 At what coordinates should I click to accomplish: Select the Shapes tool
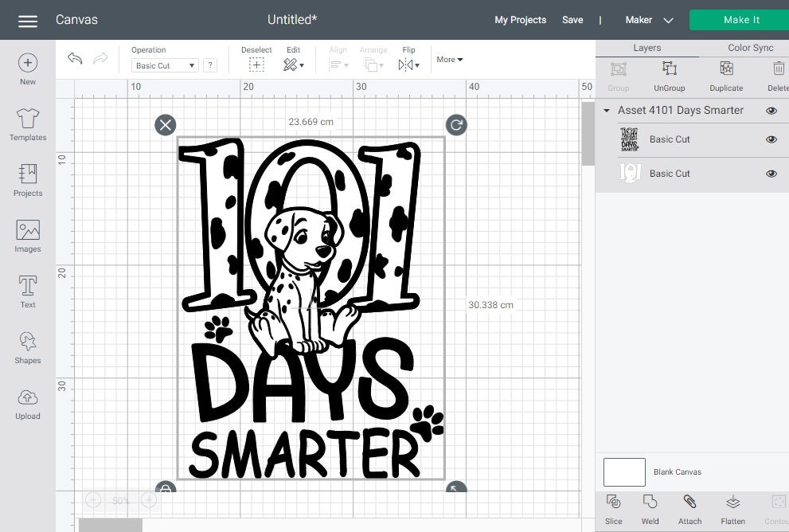click(27, 348)
